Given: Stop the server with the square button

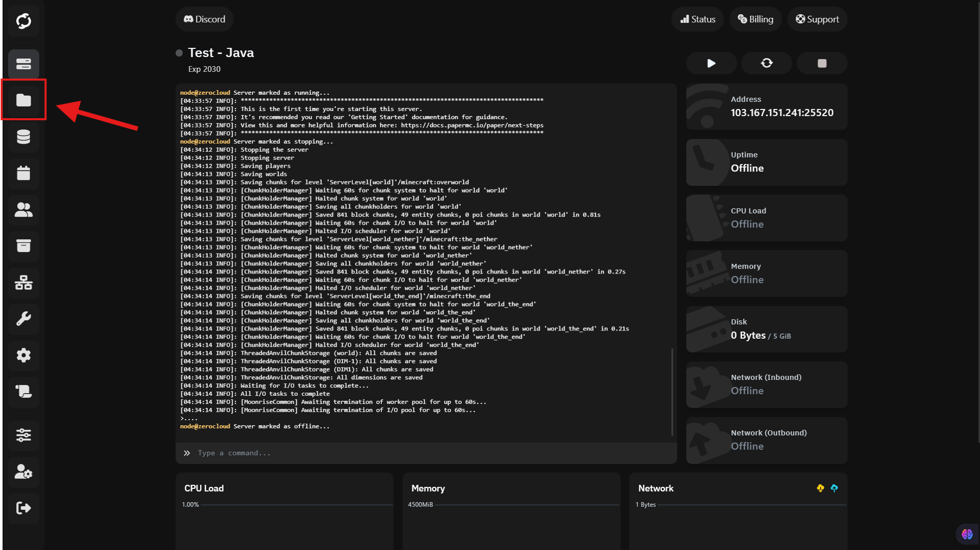Looking at the screenshot, I should (821, 63).
